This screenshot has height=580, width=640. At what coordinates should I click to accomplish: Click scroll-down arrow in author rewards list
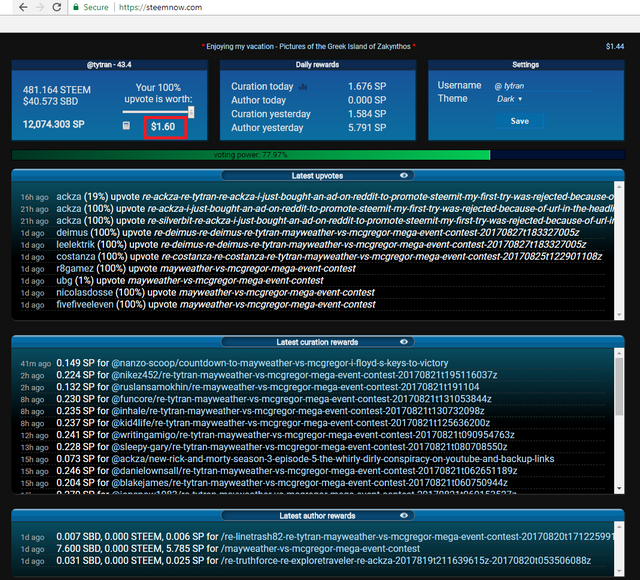(x=619, y=571)
